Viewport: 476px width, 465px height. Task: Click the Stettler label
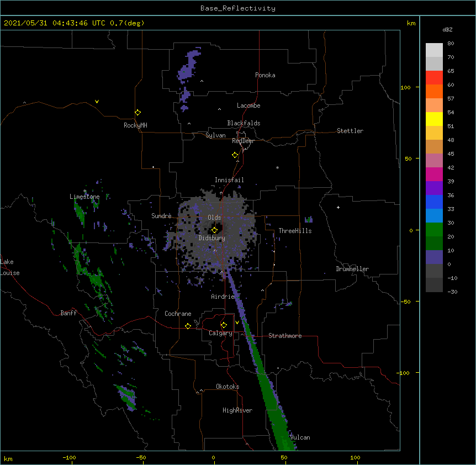pyautogui.click(x=350, y=131)
